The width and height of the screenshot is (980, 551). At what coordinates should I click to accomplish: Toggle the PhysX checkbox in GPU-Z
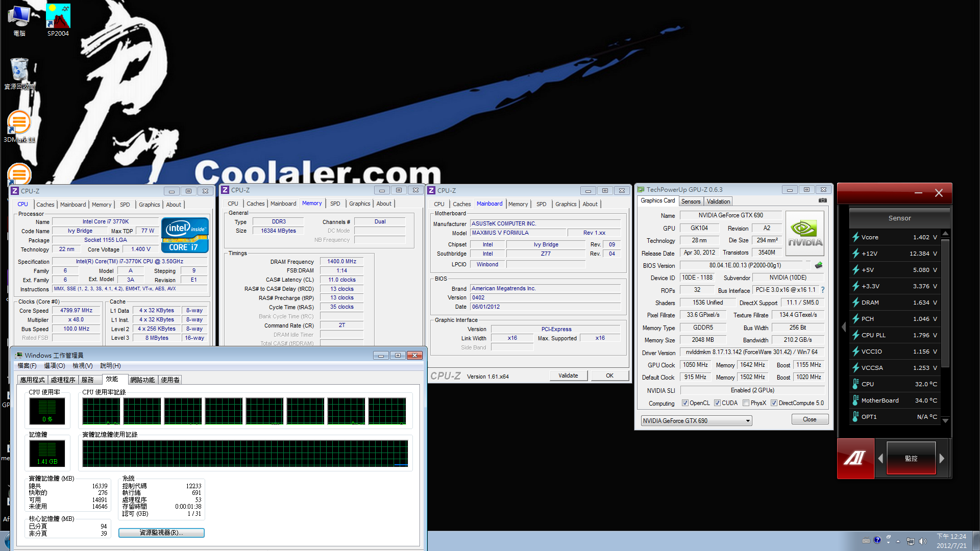click(x=746, y=403)
